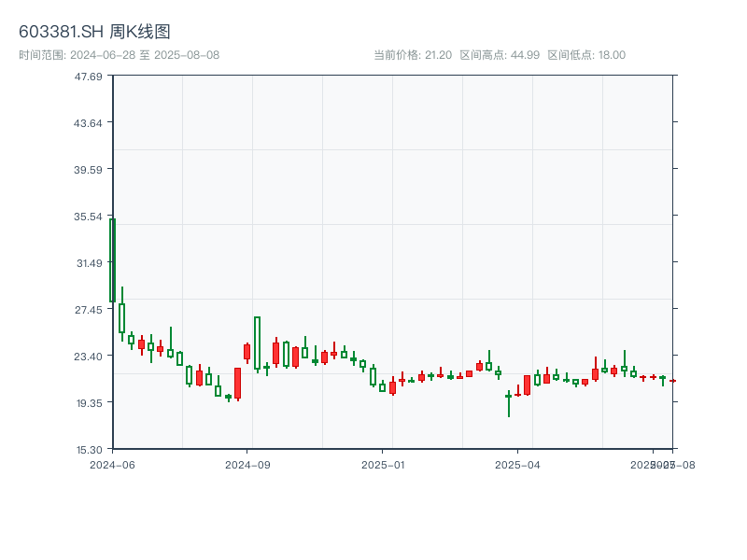The width and height of the screenshot is (747, 560).
Task: Click the chart title "603381.SH 周K线图"
Action: pos(94,32)
